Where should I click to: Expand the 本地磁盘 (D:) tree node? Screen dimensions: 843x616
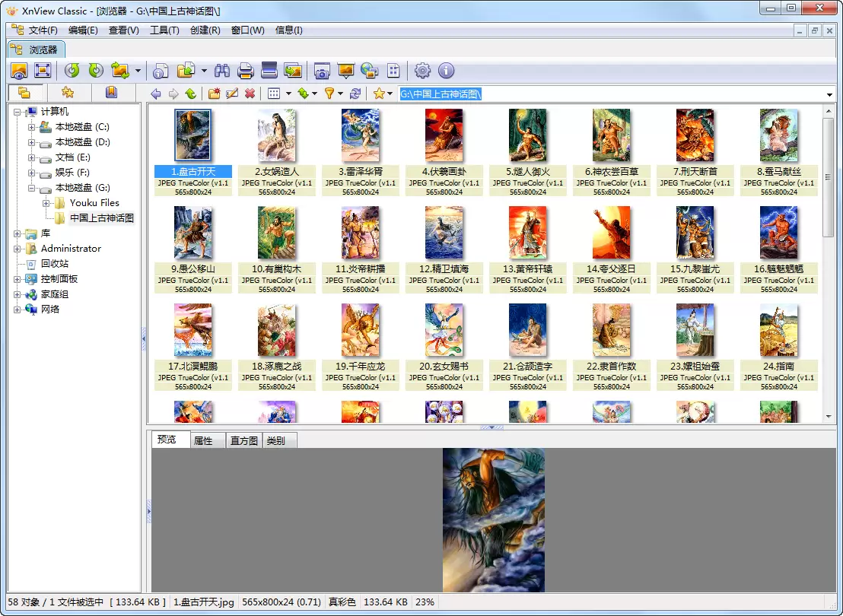[x=31, y=142]
